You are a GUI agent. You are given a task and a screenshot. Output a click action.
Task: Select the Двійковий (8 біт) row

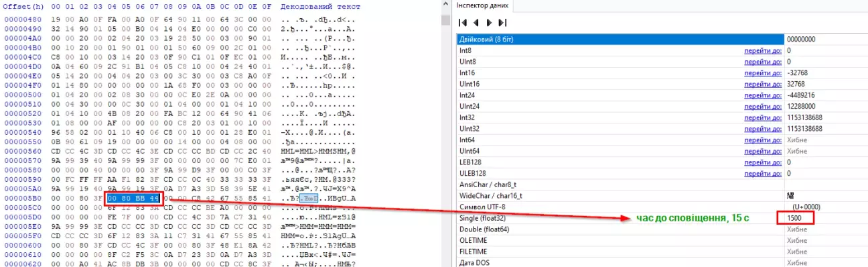point(662,39)
